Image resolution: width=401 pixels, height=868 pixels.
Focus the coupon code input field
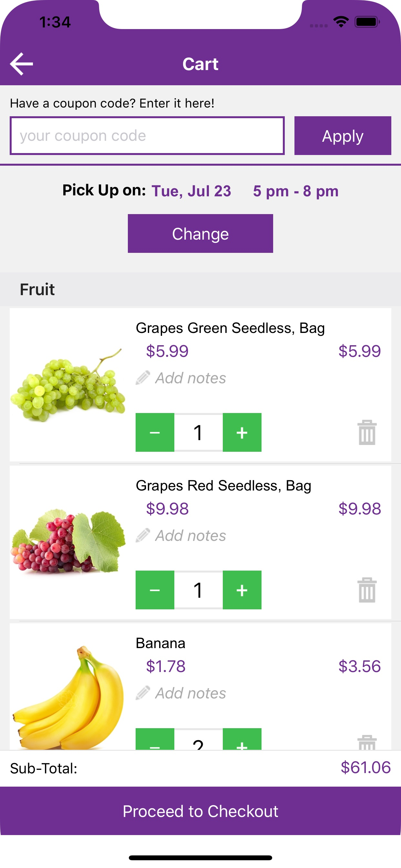(147, 136)
